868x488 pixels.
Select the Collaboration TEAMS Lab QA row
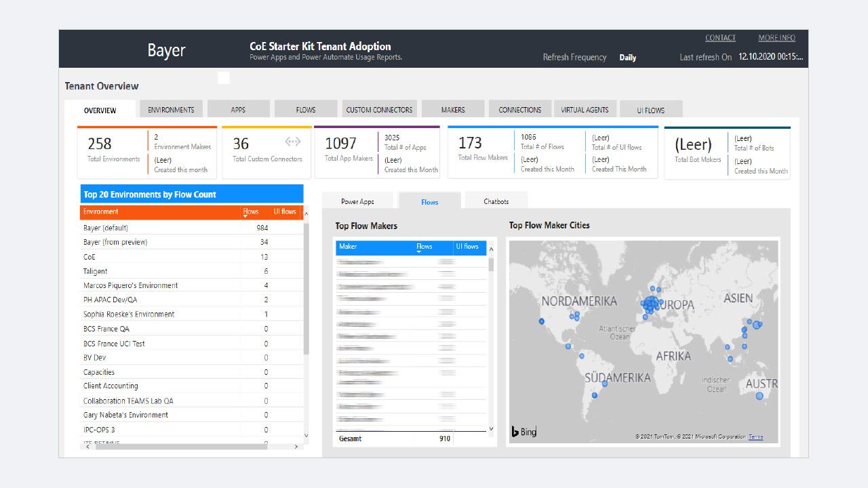(191, 401)
